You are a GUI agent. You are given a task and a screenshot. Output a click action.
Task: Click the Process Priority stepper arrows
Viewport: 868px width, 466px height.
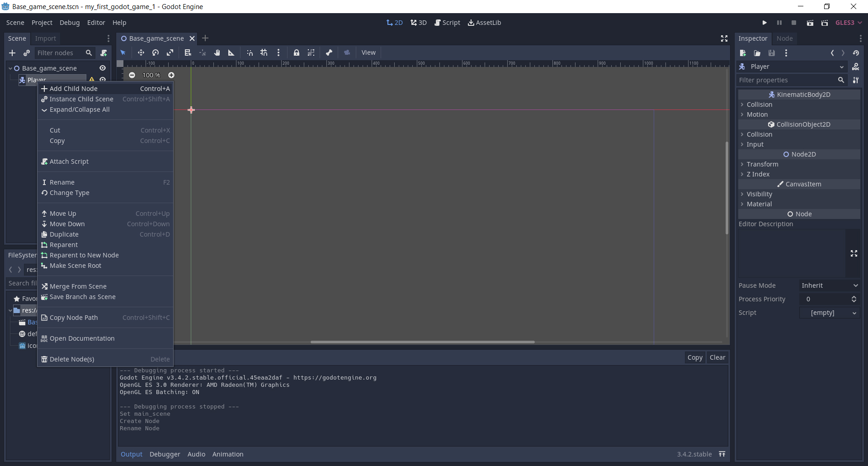click(x=854, y=299)
